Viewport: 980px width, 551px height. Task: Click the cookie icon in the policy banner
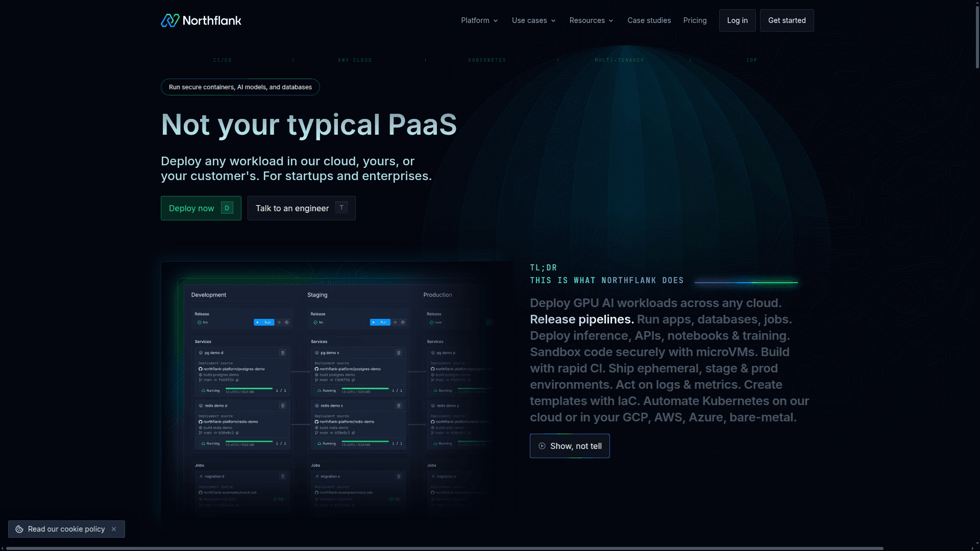click(x=19, y=529)
